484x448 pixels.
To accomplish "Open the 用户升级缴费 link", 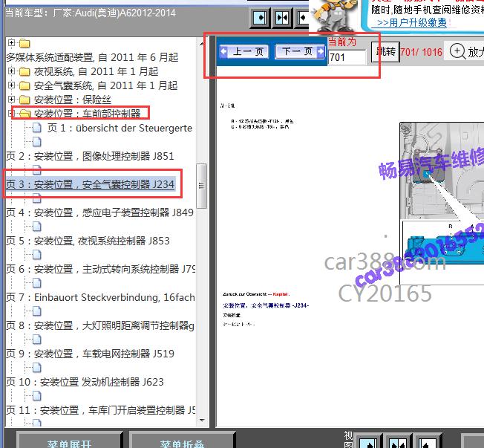I will [411, 22].
